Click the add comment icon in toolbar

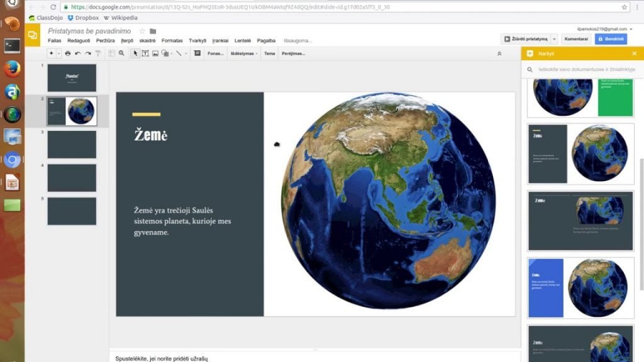click(197, 53)
